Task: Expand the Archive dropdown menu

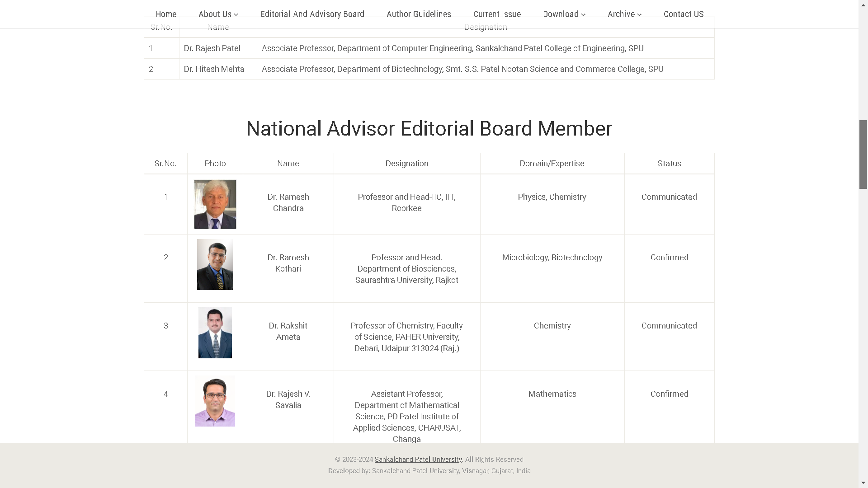Action: coord(624,14)
